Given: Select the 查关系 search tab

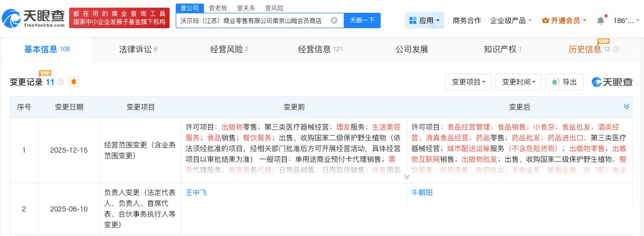Looking at the screenshot, I should tap(246, 8).
